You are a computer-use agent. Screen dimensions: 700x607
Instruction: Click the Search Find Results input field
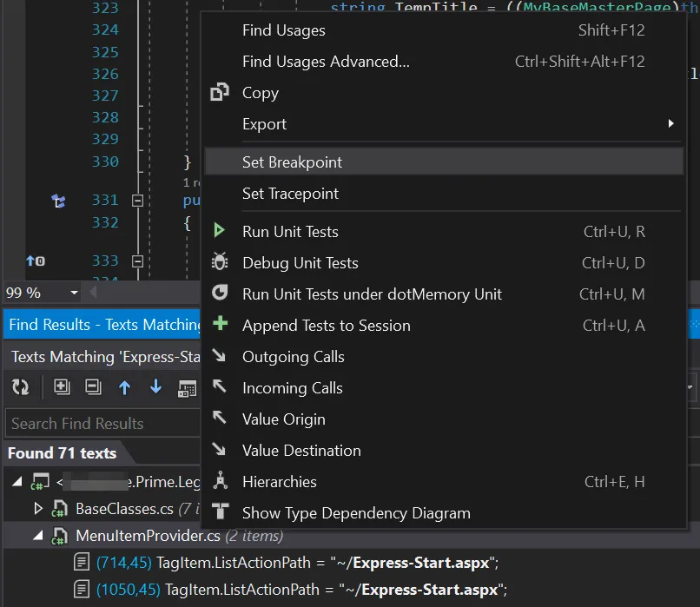[100, 424]
